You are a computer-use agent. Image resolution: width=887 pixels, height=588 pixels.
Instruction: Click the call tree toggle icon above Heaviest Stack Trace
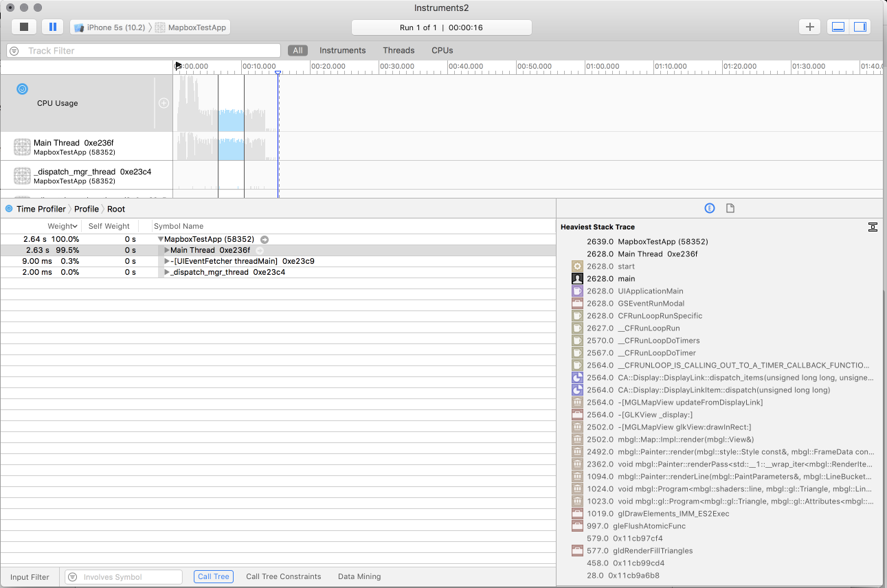tap(873, 227)
